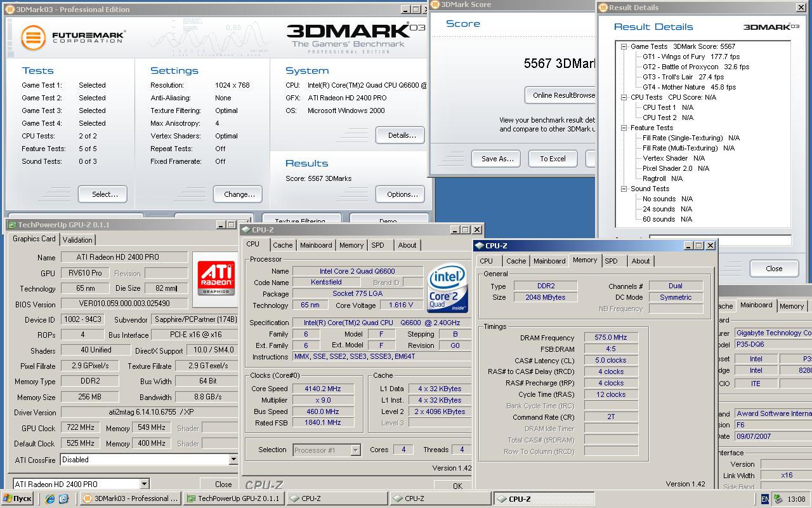Launch Internet Explorer from the quick launch
Screen dimensions: 812x508
pos(51,499)
